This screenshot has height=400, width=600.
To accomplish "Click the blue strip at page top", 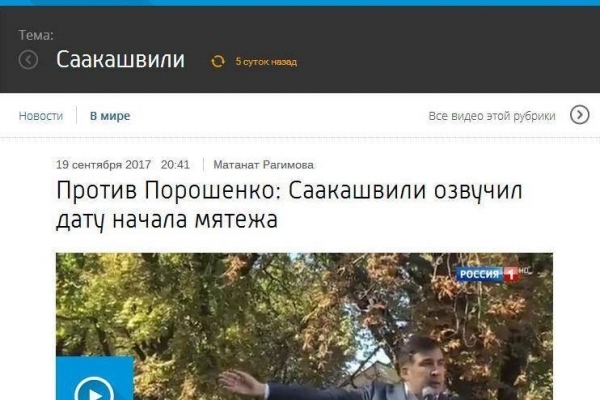I will [300, 3].
